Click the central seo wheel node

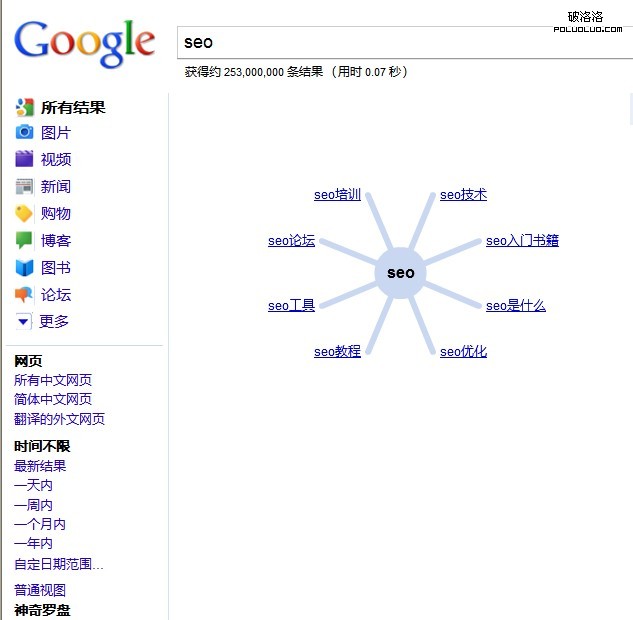pos(400,273)
